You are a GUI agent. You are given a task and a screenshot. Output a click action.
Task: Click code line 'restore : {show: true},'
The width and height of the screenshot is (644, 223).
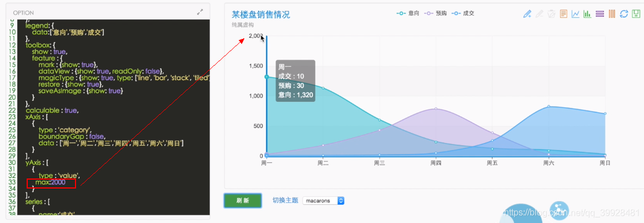(x=72, y=84)
